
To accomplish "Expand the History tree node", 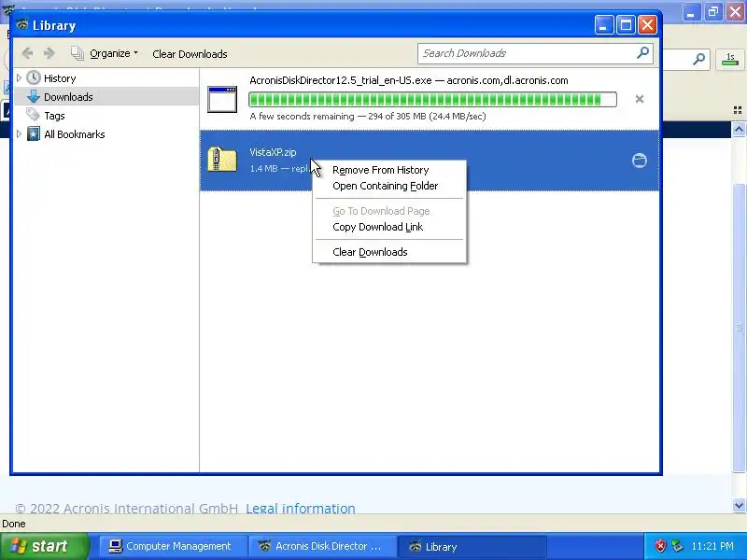I will coord(19,77).
